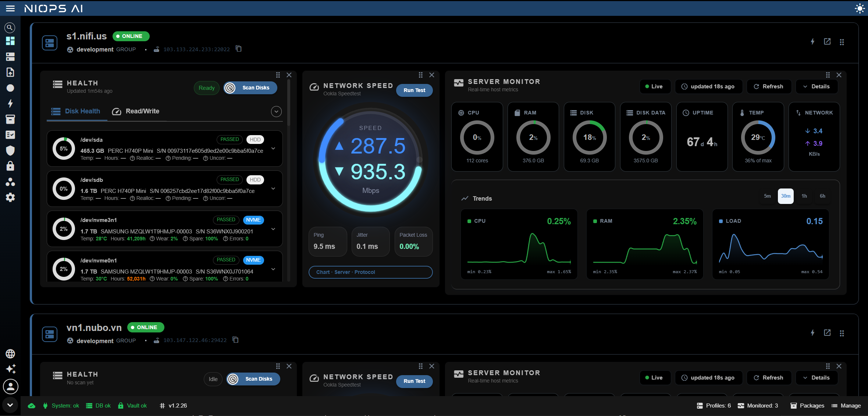Image resolution: width=868 pixels, height=416 pixels.
Task: Open the hamburger menu beside NIOPS AI
Action: [x=10, y=8]
